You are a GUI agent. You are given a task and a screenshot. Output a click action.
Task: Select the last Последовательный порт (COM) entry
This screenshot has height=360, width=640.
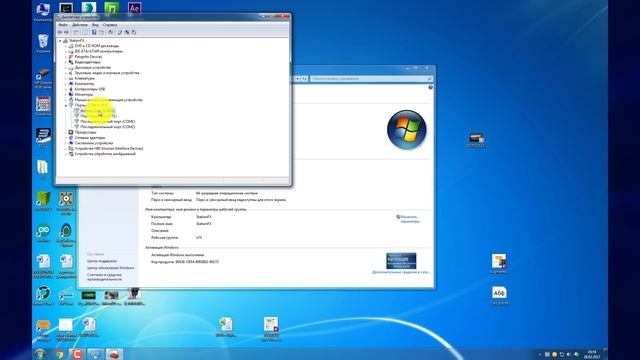click(107, 127)
